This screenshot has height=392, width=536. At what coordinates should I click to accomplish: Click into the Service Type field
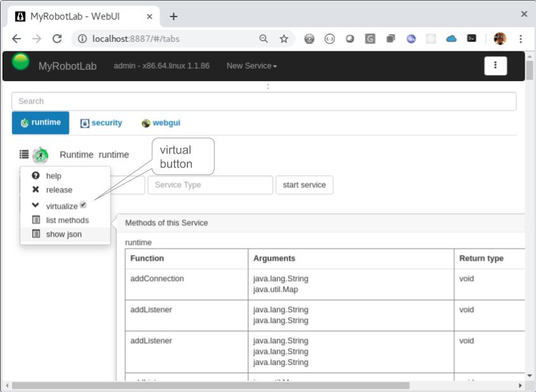coord(210,185)
